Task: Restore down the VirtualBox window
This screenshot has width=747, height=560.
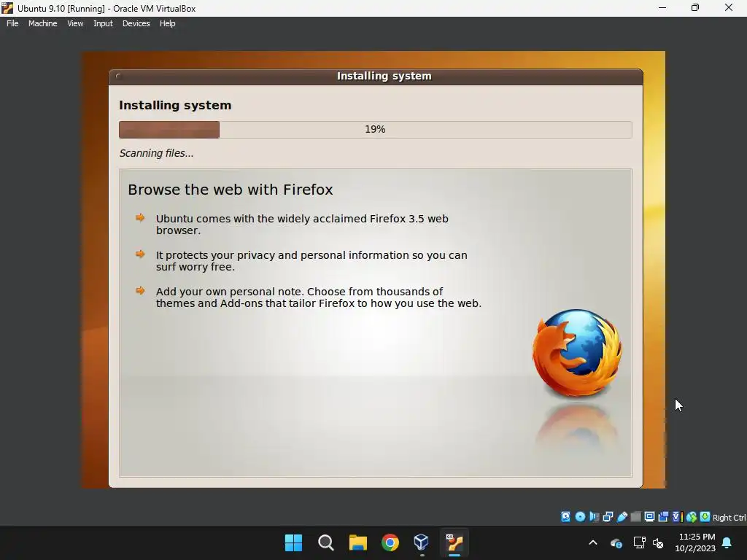Action: pyautogui.click(x=695, y=7)
